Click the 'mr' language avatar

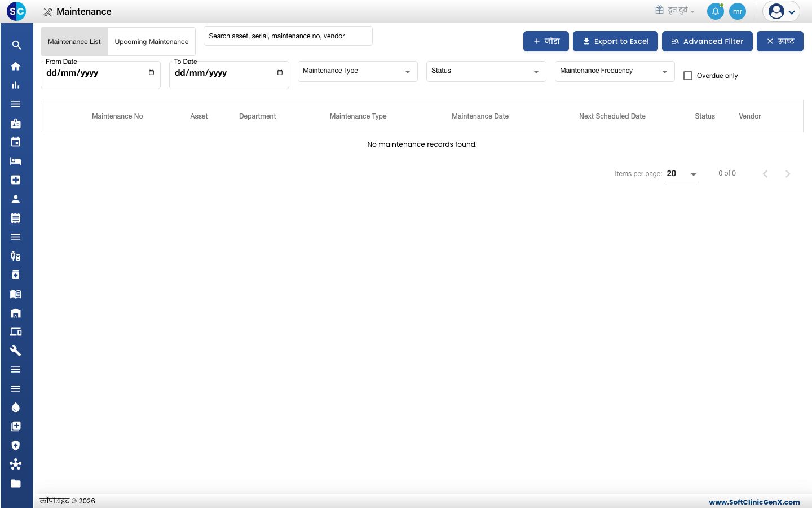[738, 11]
